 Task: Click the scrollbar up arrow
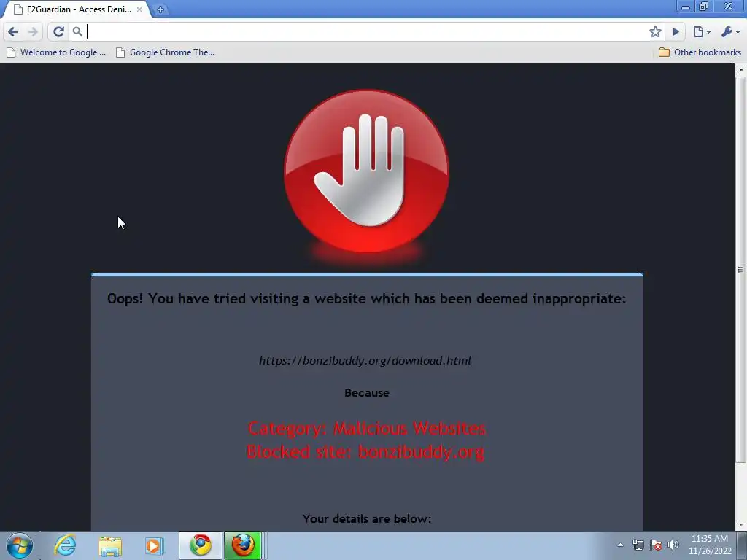point(740,70)
